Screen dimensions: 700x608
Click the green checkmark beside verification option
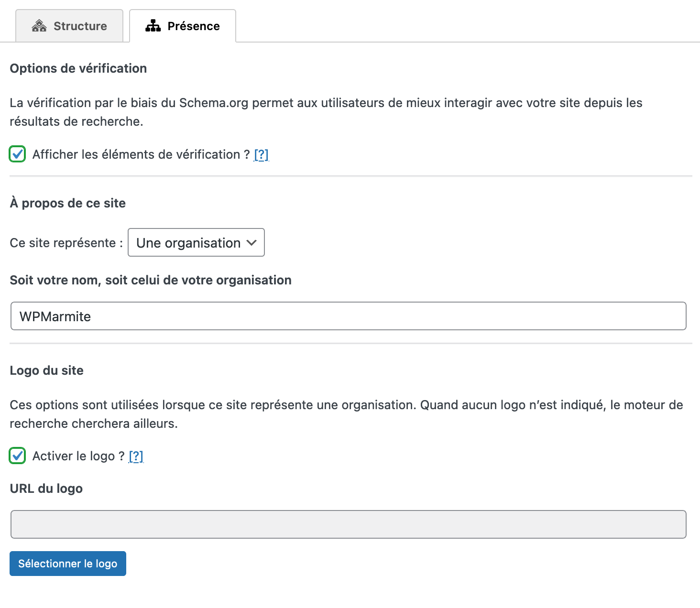17,154
